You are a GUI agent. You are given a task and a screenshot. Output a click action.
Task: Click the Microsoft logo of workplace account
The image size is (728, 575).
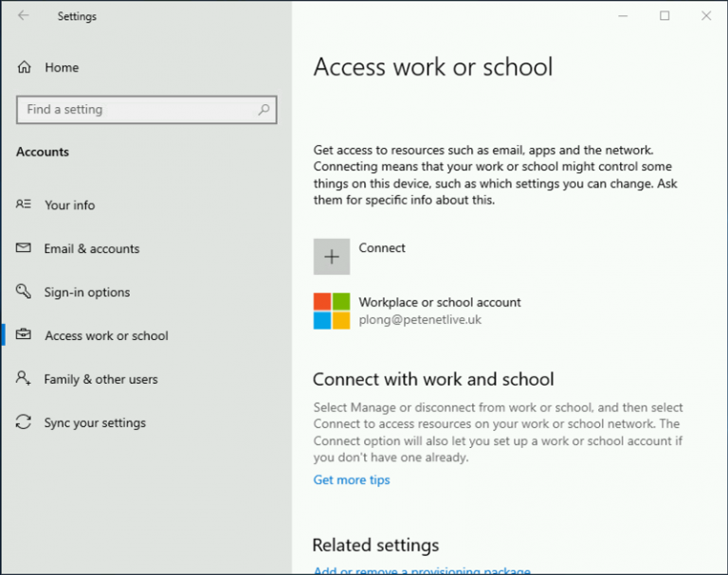(332, 311)
